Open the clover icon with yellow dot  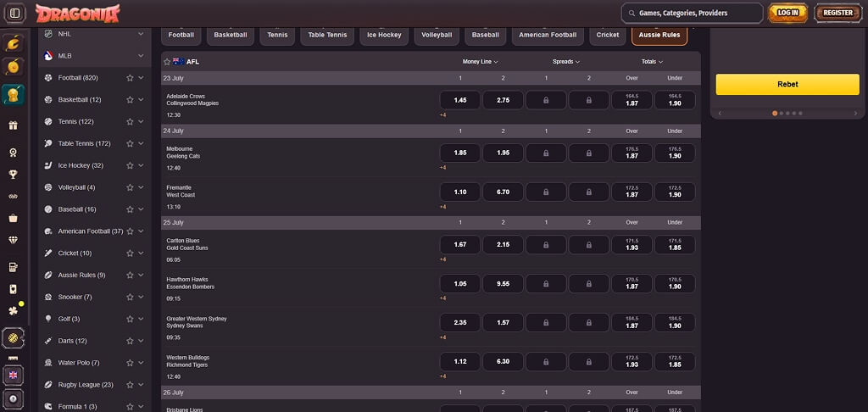pyautogui.click(x=13, y=310)
